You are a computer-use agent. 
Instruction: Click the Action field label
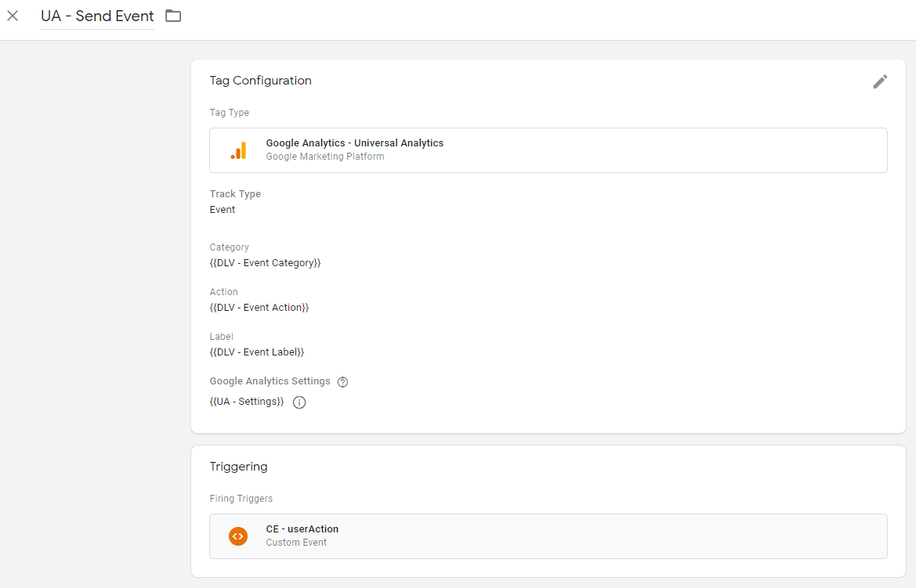[x=224, y=292]
